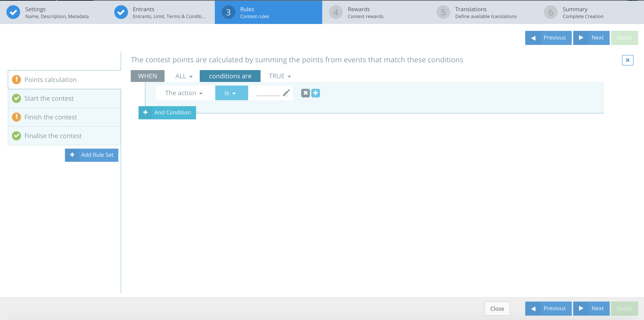The width and height of the screenshot is (644, 320).
Task: Click the 'conditions are' label block
Action: click(230, 76)
